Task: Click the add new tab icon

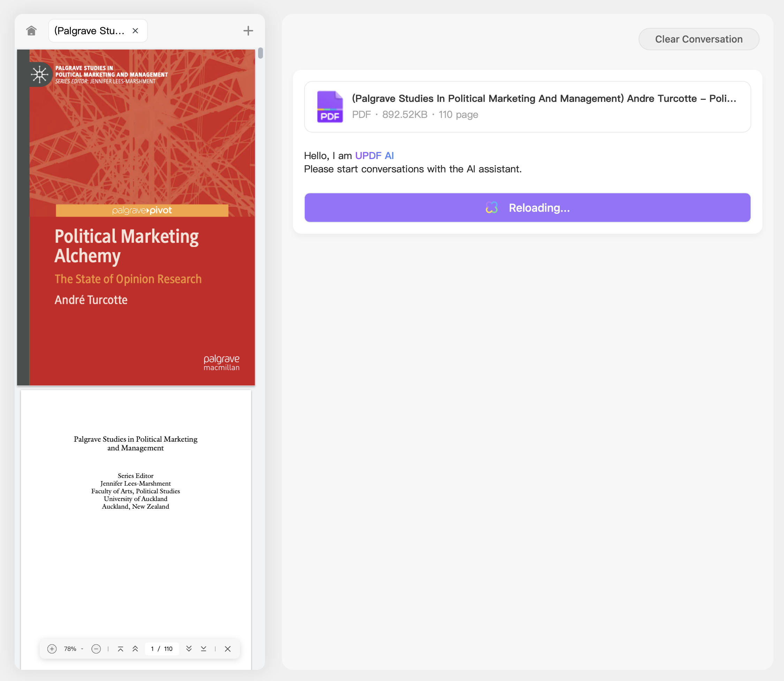Action: (x=247, y=31)
